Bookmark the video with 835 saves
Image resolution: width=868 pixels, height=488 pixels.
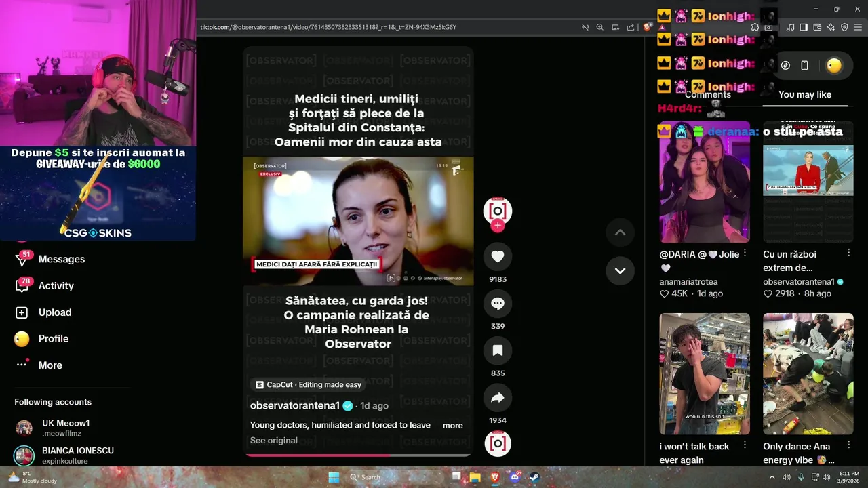[x=497, y=350]
